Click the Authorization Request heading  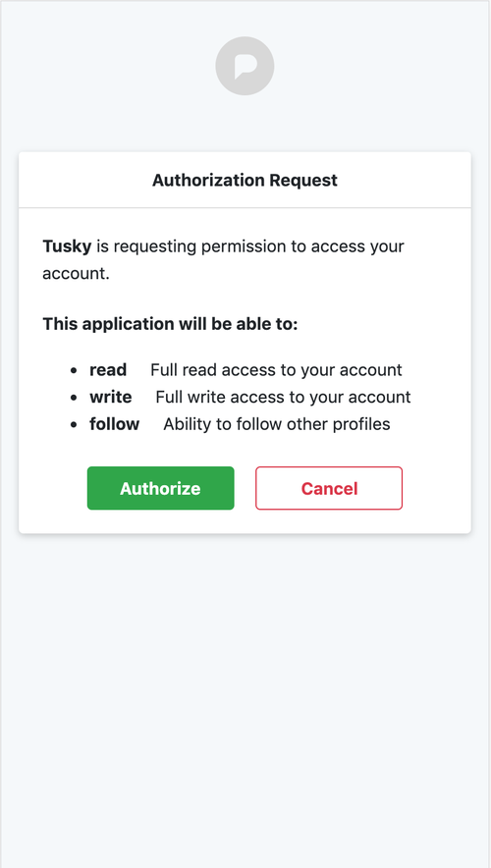click(245, 181)
